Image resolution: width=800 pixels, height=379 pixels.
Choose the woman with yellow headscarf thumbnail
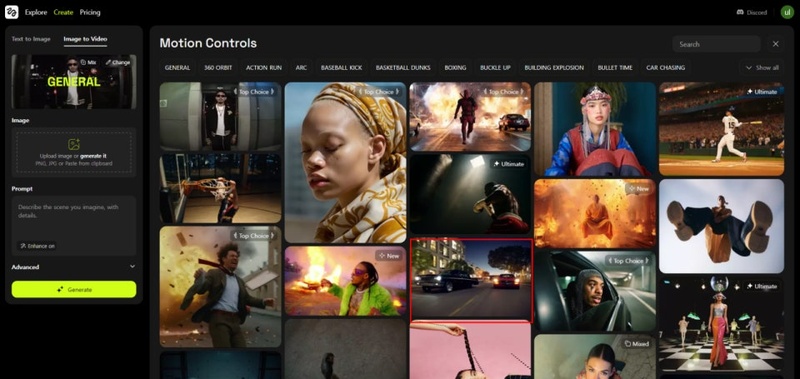click(x=345, y=163)
